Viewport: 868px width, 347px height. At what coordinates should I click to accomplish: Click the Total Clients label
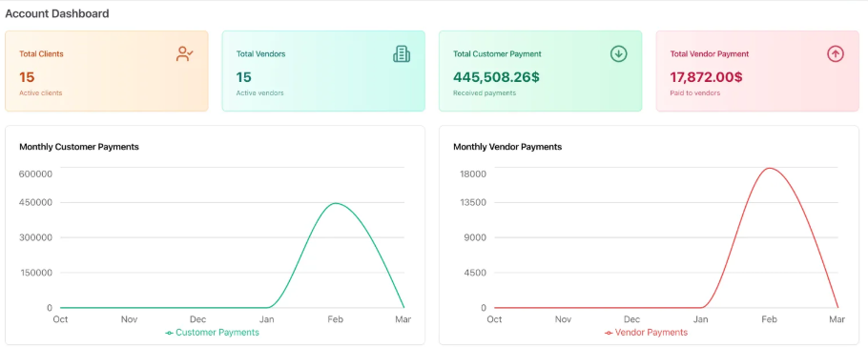pos(42,54)
